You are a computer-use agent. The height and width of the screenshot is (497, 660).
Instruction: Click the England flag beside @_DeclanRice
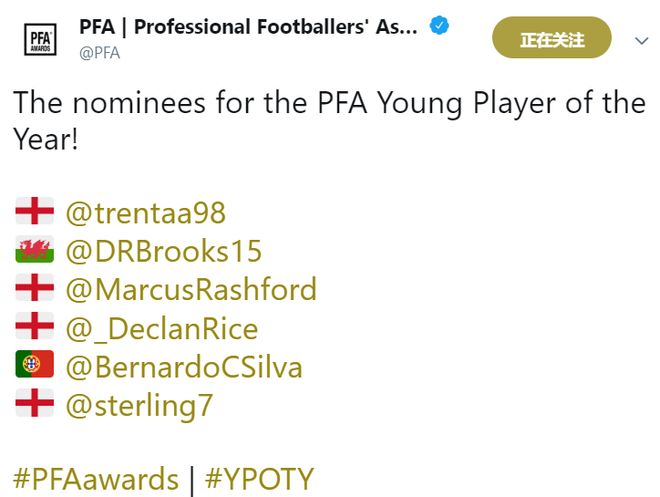pyautogui.click(x=35, y=326)
